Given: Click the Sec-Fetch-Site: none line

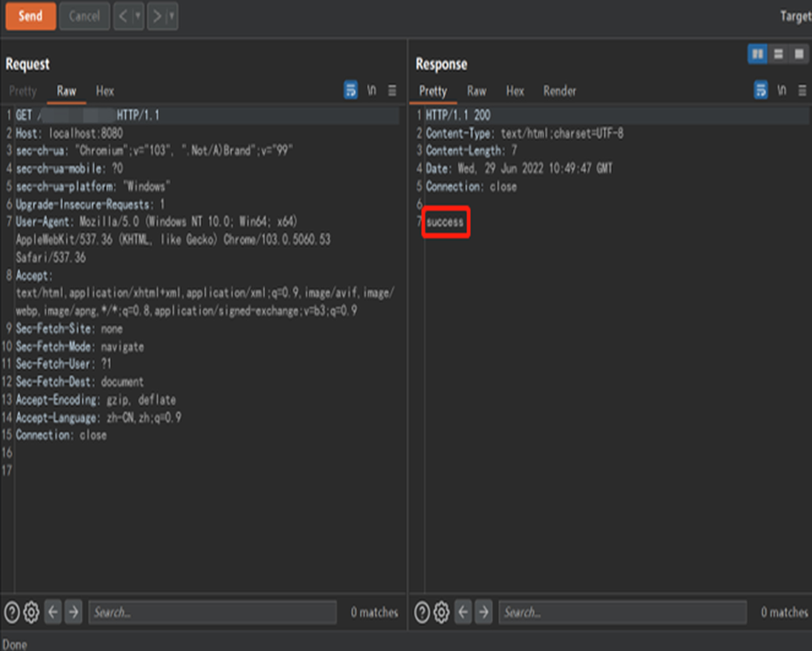Looking at the screenshot, I should coord(69,329).
